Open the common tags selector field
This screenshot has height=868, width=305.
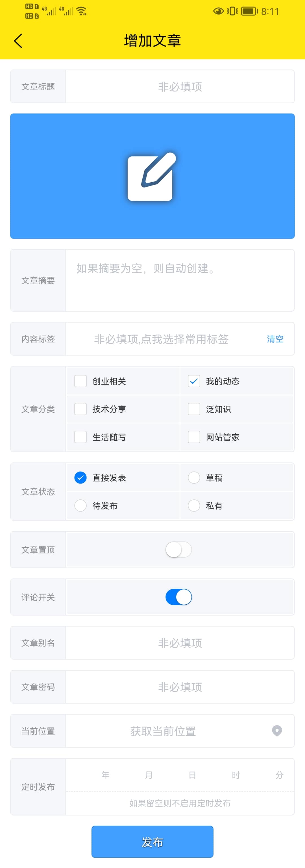(x=161, y=339)
